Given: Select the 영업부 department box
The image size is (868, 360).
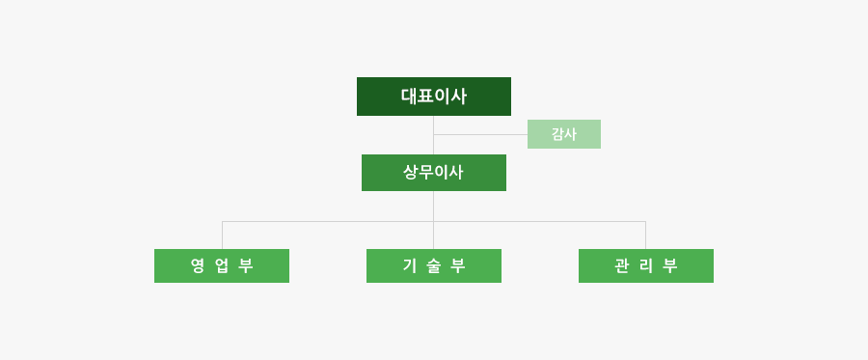Looking at the screenshot, I should (222, 265).
